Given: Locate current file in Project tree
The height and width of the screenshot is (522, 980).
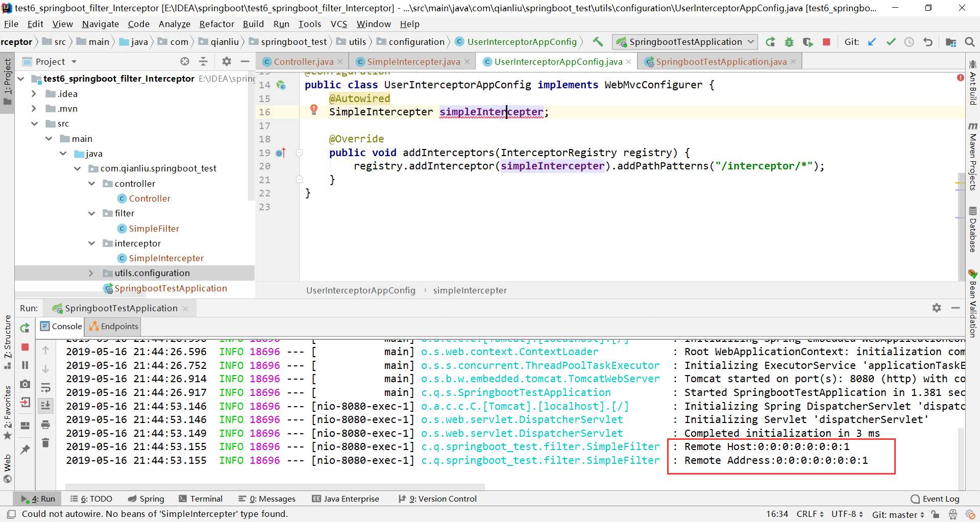Looking at the screenshot, I should pos(185,61).
